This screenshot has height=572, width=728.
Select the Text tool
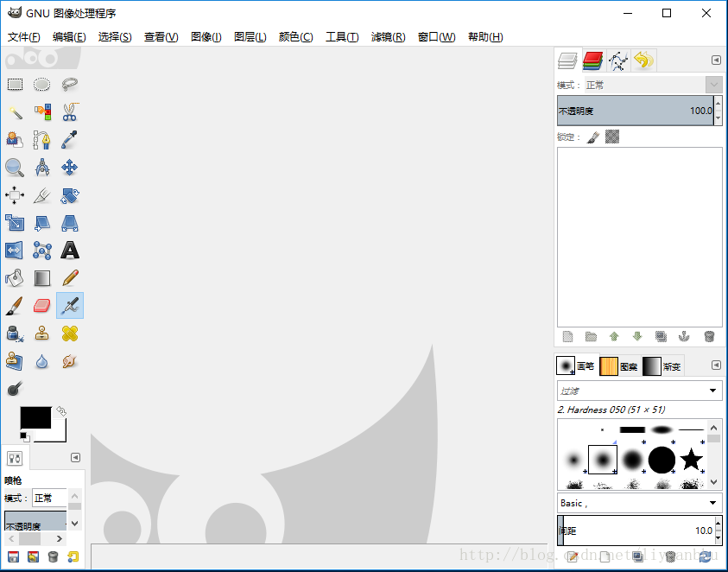click(70, 251)
